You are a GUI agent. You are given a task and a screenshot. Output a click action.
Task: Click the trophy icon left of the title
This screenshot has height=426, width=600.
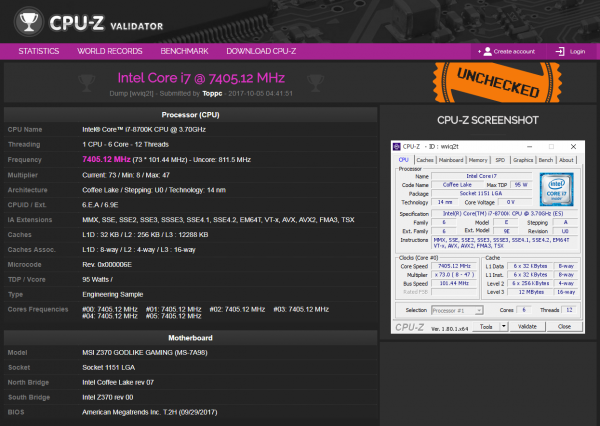(x=86, y=83)
